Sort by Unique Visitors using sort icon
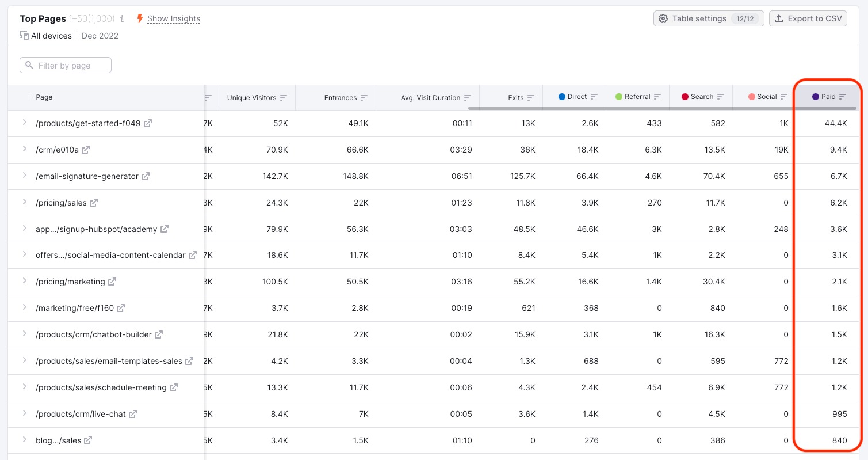Screen dimensions: 868x460 click(x=284, y=98)
